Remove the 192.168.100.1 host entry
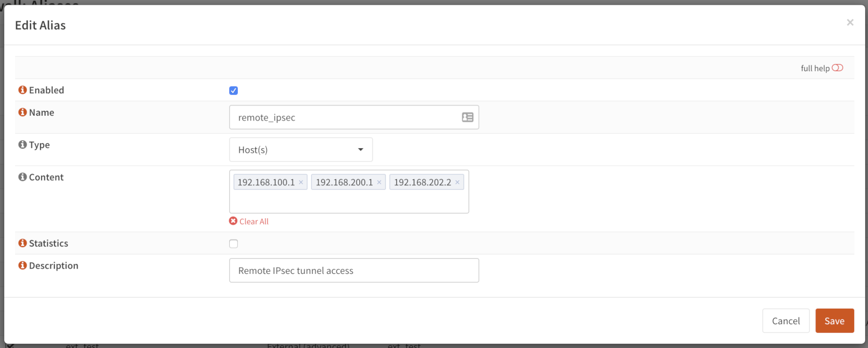868x348 pixels. [x=301, y=182]
